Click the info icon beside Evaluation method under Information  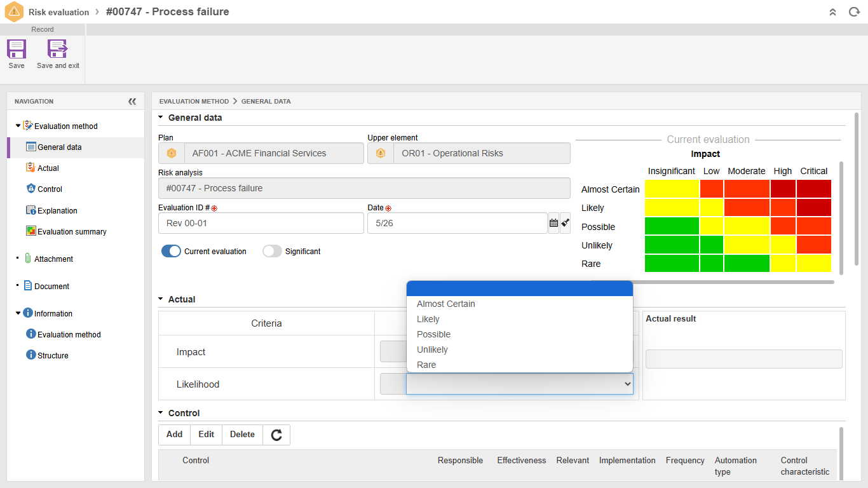[31, 334]
